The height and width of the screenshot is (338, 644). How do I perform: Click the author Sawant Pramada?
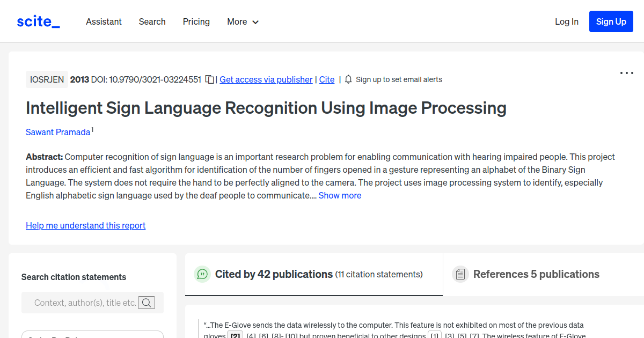click(58, 132)
